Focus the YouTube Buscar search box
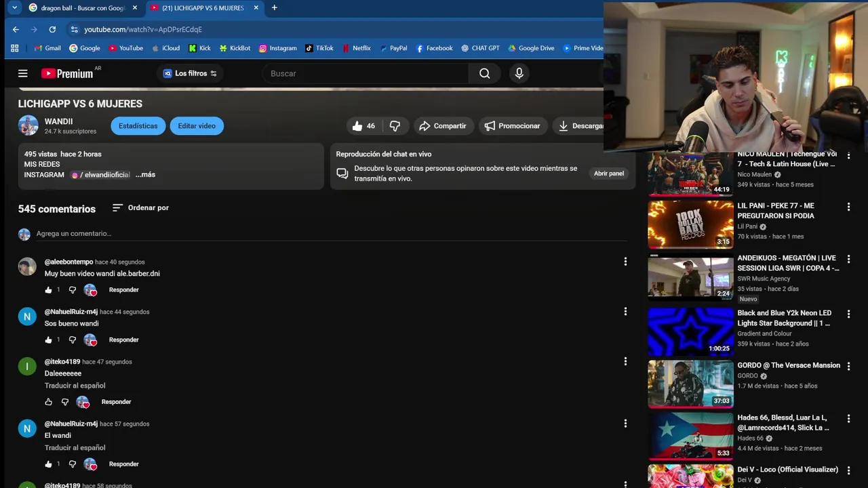The width and height of the screenshot is (868, 488). [366, 73]
